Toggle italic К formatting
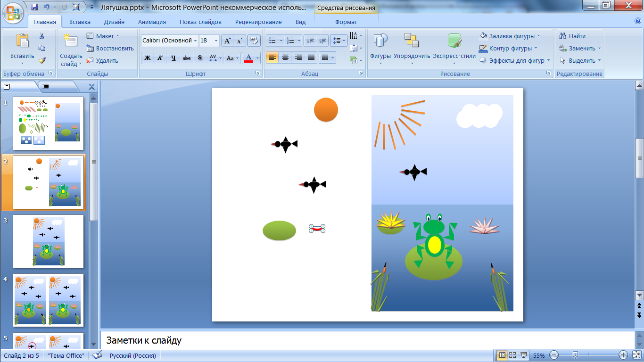 point(160,58)
